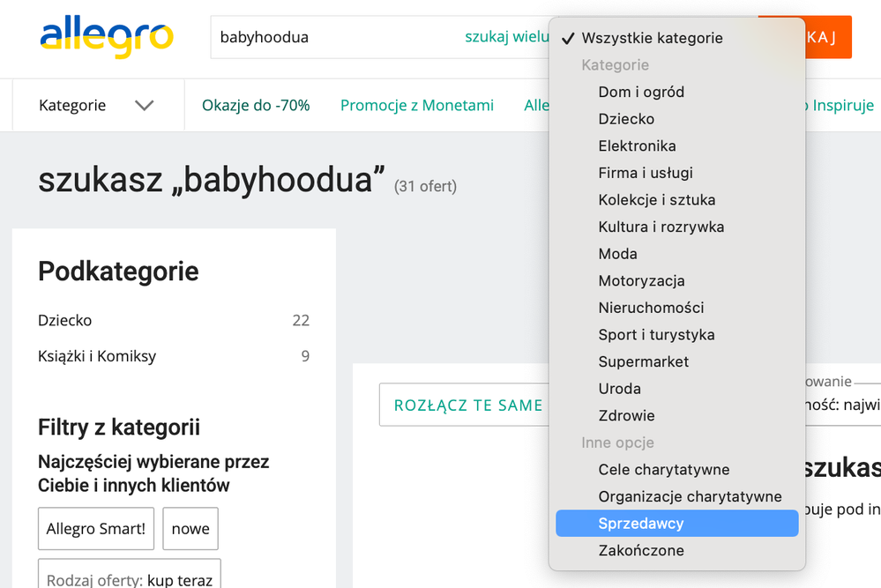Click the Kategorie chevron arrow
Viewport: 881px width, 588px height.
pos(145,106)
